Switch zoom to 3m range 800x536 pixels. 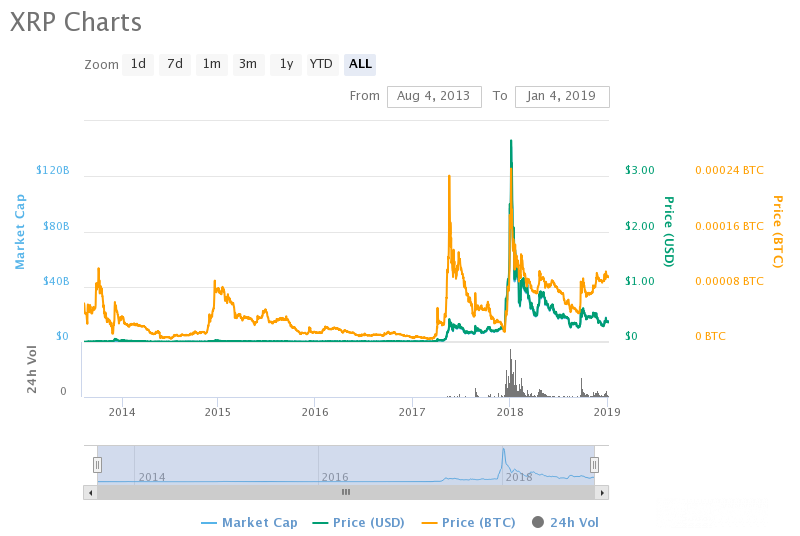pos(248,64)
